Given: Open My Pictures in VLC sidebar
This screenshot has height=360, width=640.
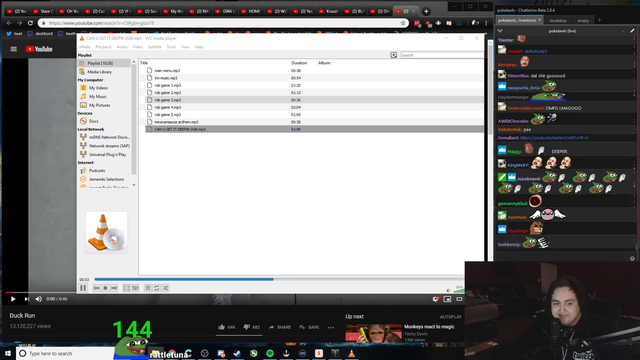Looking at the screenshot, I should click(x=99, y=105).
